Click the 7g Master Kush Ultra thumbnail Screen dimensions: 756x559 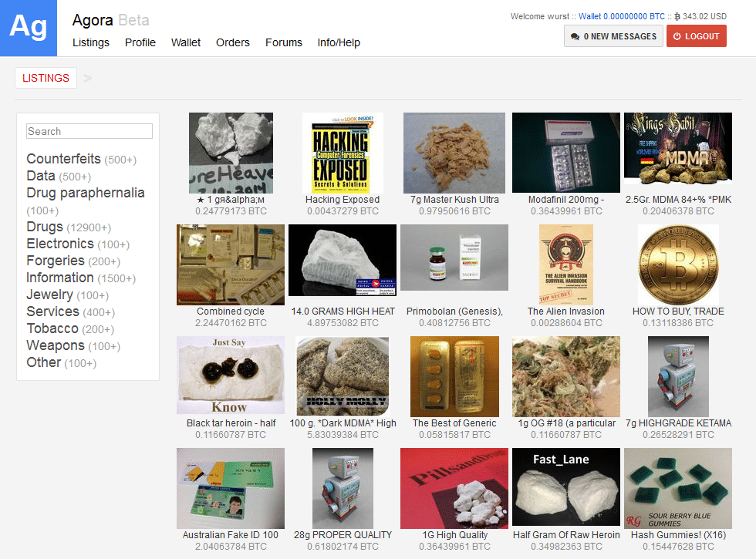coord(454,153)
